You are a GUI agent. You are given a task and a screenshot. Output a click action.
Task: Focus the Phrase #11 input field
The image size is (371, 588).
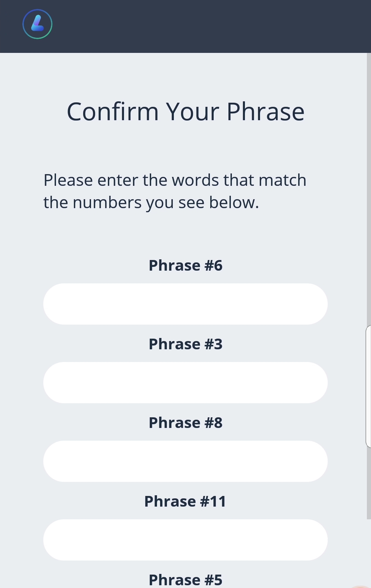tap(185, 540)
